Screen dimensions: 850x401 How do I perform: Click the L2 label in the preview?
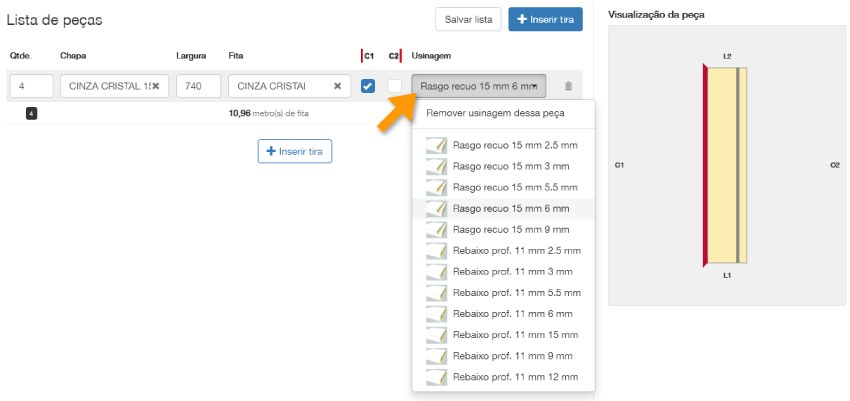(727, 56)
